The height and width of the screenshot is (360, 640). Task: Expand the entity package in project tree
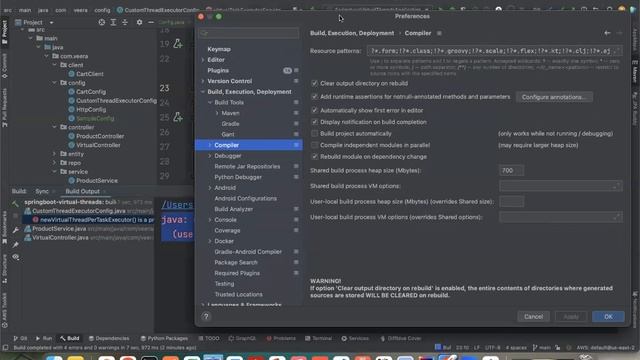click(x=54, y=154)
